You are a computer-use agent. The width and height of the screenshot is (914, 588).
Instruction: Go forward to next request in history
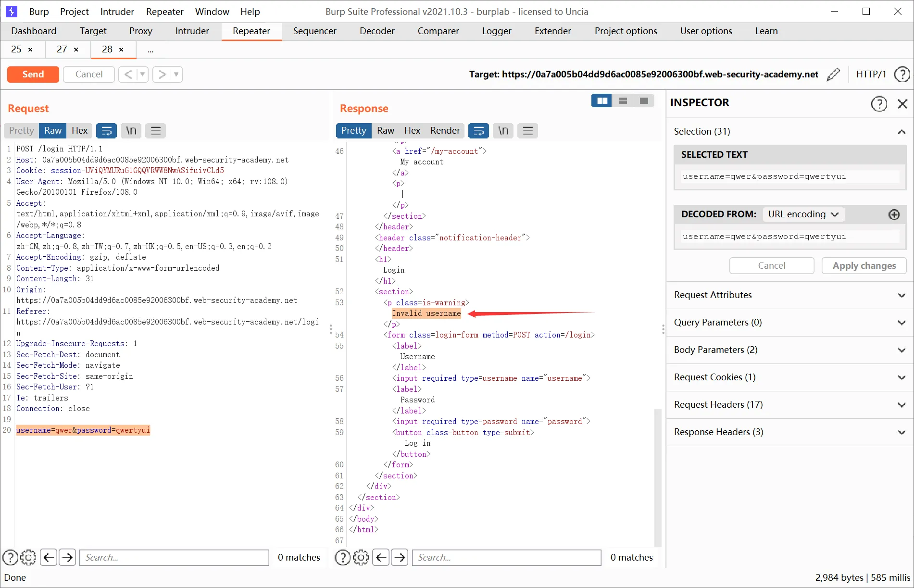tap(162, 75)
